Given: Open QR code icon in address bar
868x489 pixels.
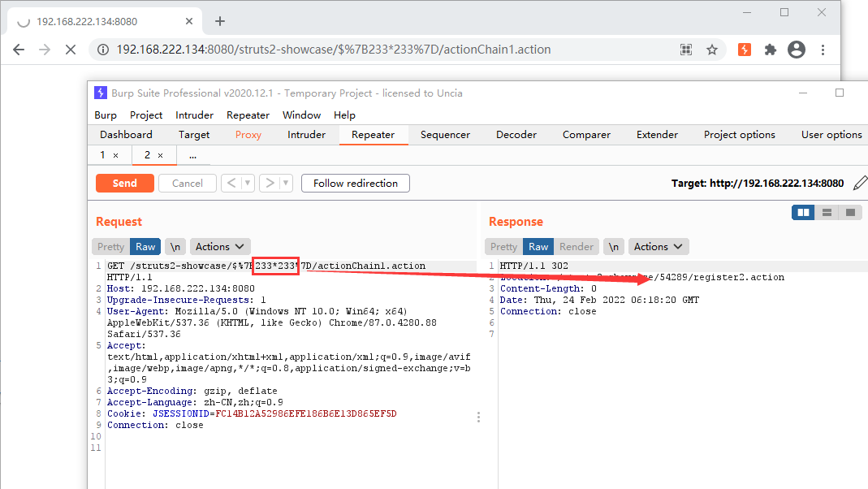Looking at the screenshot, I should [x=686, y=50].
